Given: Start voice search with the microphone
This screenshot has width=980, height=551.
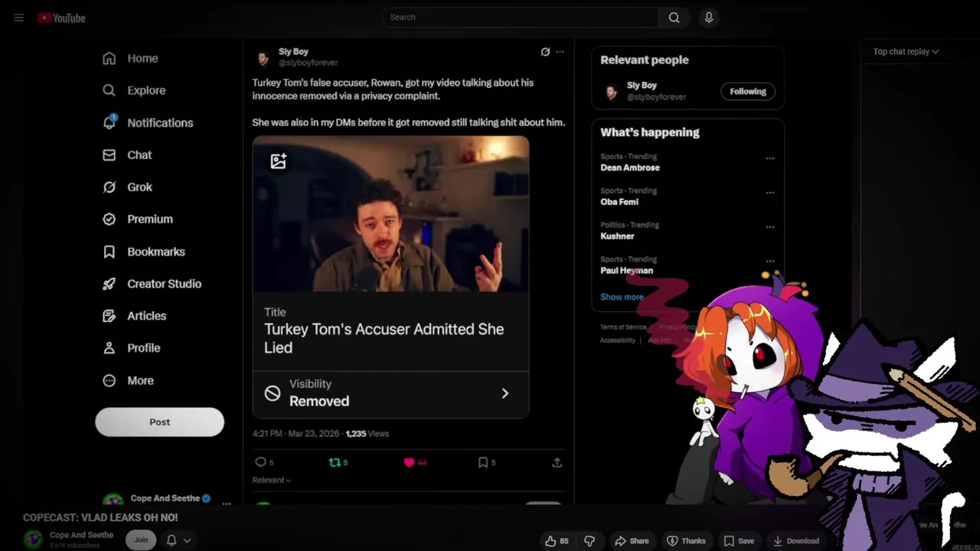Looking at the screenshot, I should [x=709, y=17].
